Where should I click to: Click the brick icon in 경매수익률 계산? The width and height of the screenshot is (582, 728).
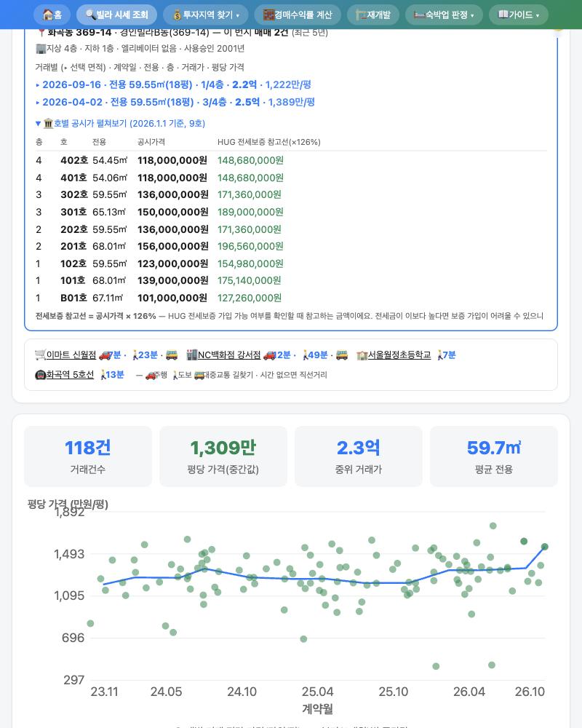[x=268, y=15]
